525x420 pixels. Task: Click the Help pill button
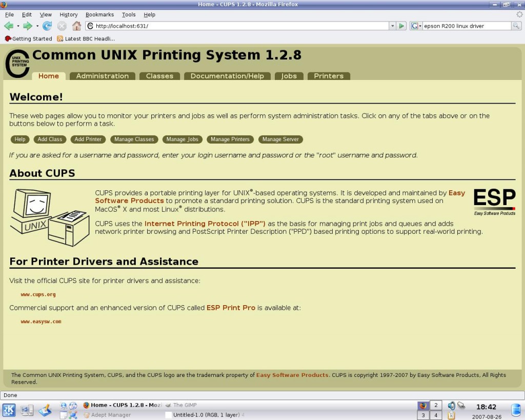point(20,139)
